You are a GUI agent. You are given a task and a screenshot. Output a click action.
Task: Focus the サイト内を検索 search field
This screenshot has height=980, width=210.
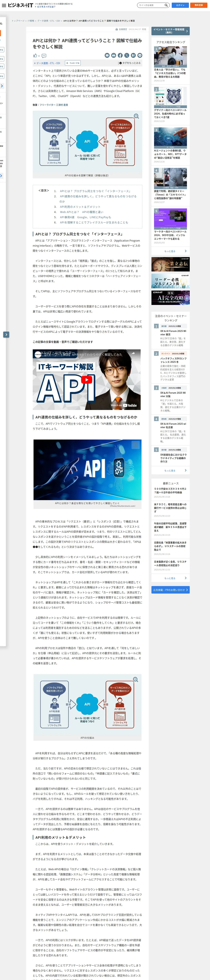151,5
